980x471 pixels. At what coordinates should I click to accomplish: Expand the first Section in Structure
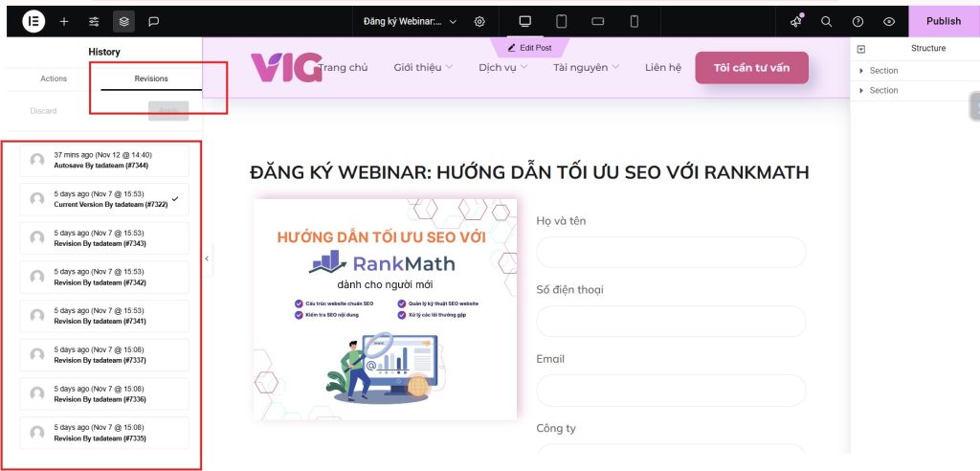861,71
